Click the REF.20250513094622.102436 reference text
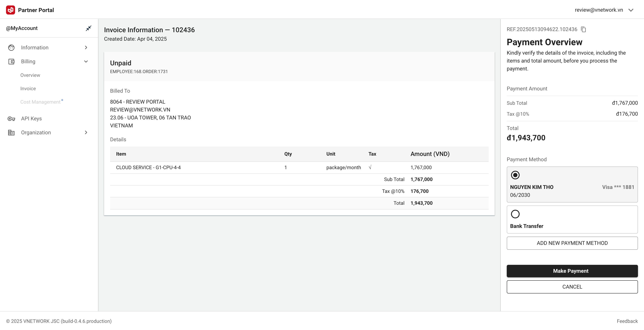The height and width of the screenshot is (330, 644). pyautogui.click(x=542, y=29)
